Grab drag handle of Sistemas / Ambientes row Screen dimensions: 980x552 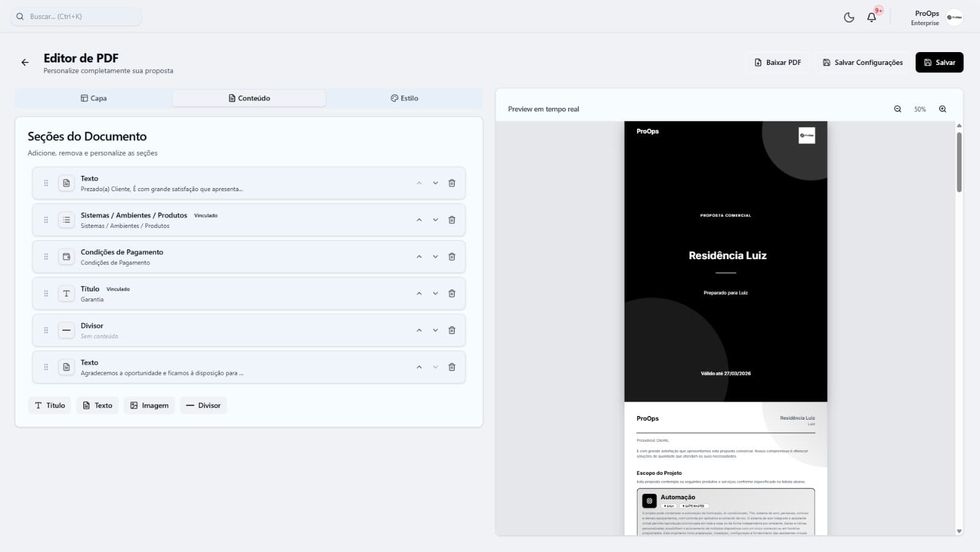coord(46,220)
